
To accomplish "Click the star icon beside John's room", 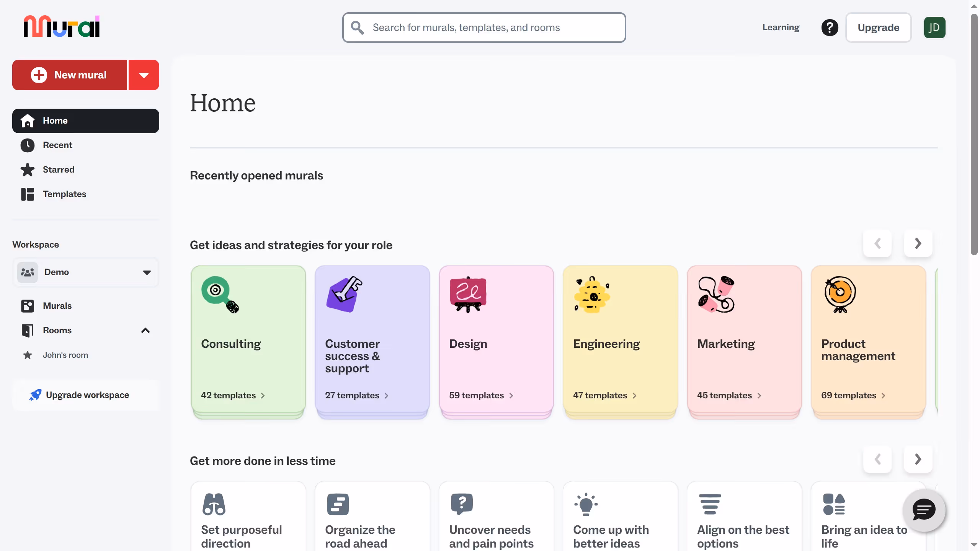I will click(28, 355).
